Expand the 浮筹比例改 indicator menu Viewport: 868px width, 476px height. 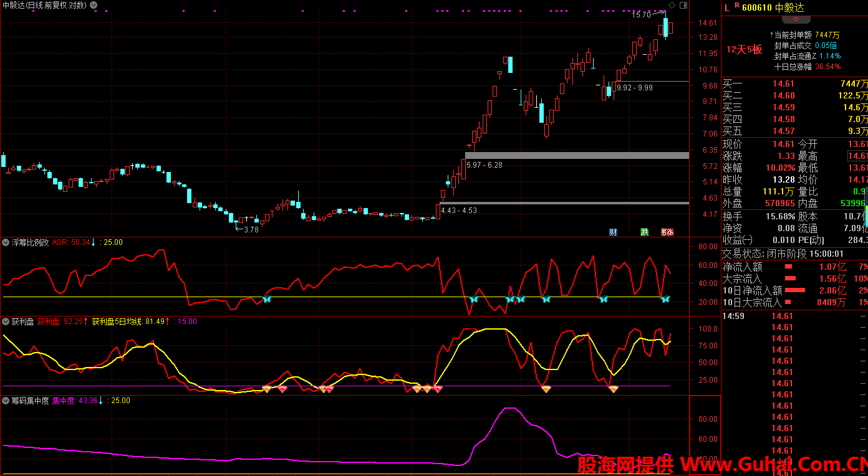pos(6,242)
